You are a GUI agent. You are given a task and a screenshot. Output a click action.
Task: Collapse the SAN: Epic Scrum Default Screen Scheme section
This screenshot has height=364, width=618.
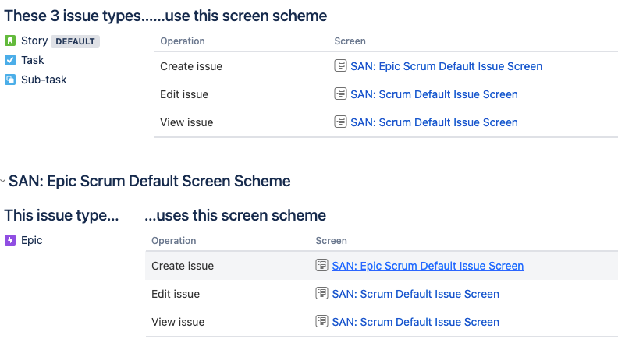point(3,182)
